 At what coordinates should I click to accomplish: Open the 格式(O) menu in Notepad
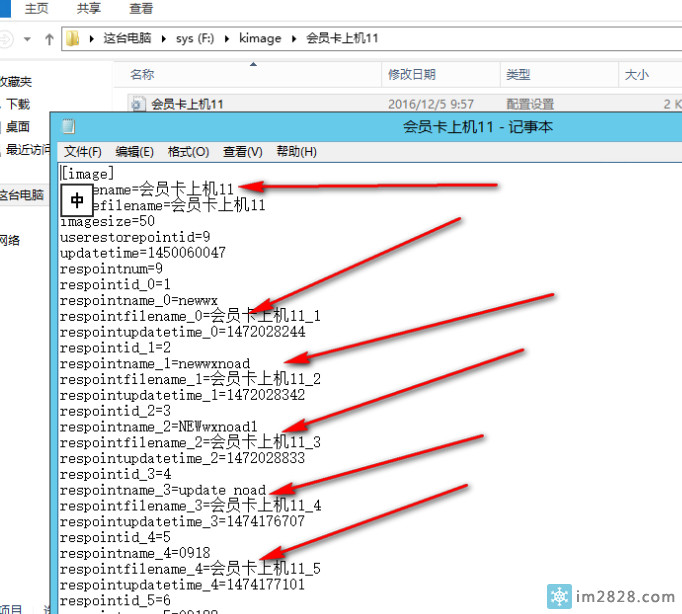click(x=188, y=152)
